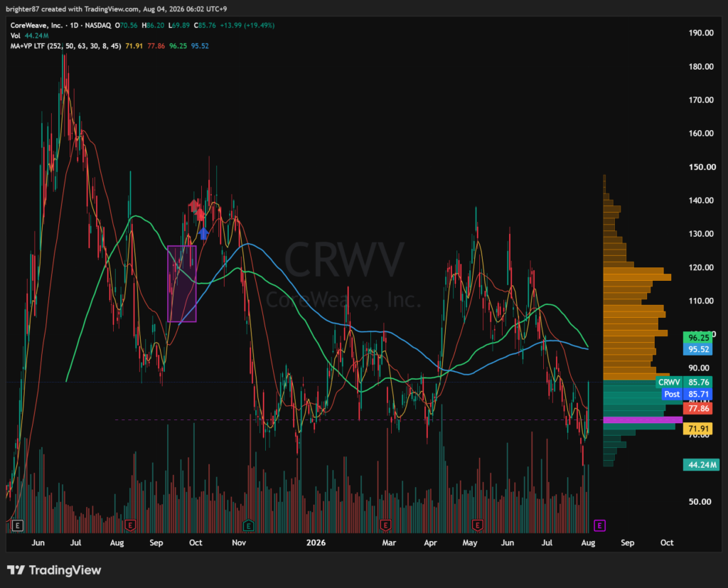Open the red earnings E marker near Aug 2025
The height and width of the screenshot is (588, 728).
130,525
